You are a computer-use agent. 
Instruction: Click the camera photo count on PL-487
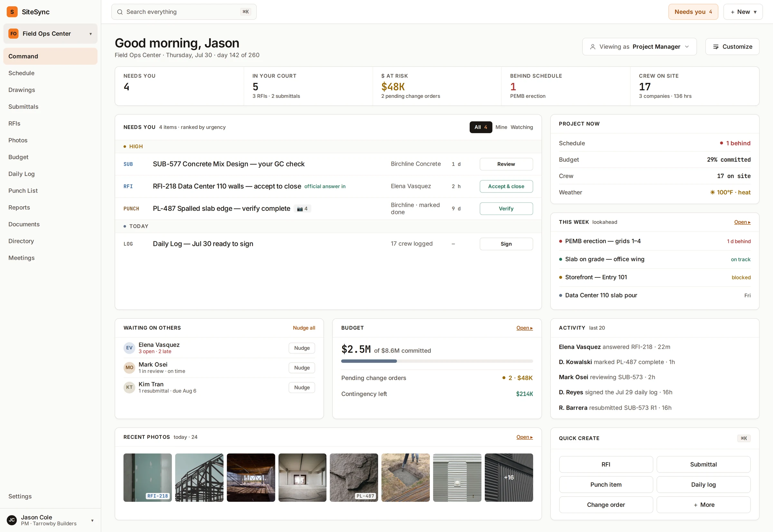(302, 209)
